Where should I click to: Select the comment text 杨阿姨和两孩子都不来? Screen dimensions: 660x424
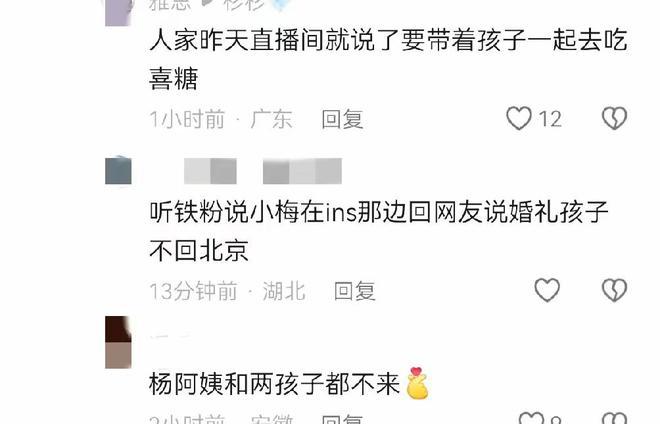pos(274,384)
